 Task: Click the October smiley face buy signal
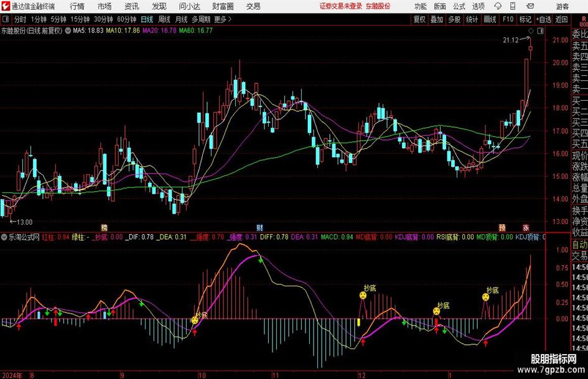195,320
